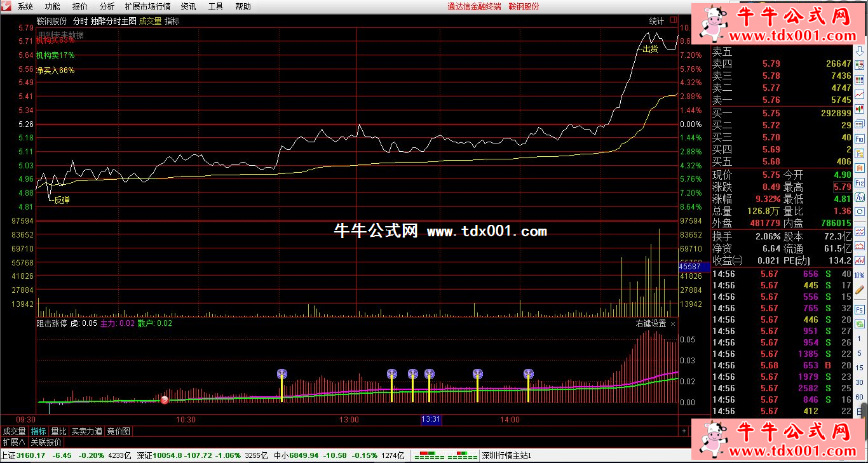Click the 14:56 5.68 653 B trade row
868x463 pixels.
tap(781, 365)
